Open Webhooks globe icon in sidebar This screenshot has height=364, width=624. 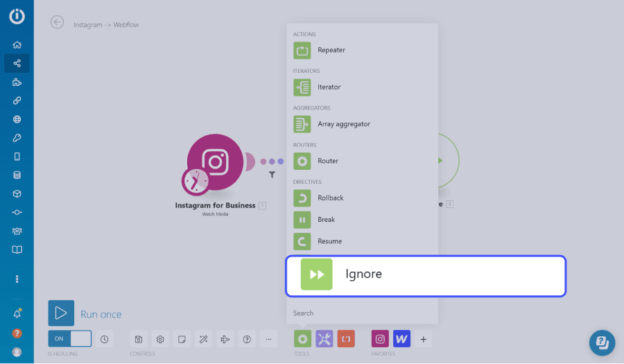(x=17, y=119)
